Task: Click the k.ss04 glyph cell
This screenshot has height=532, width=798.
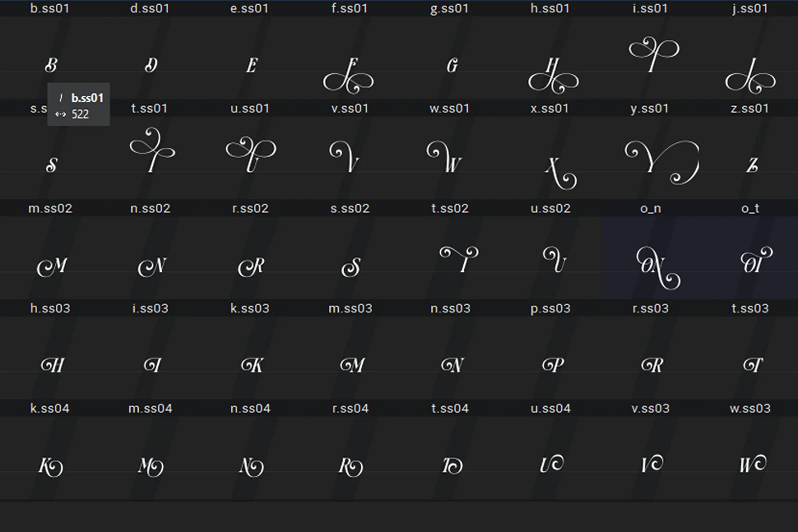Action: (x=51, y=466)
